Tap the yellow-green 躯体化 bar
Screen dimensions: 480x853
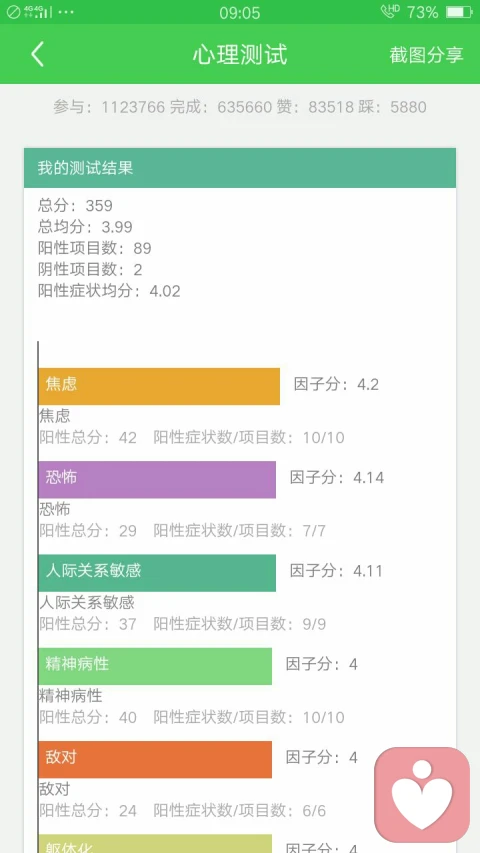(x=155, y=843)
